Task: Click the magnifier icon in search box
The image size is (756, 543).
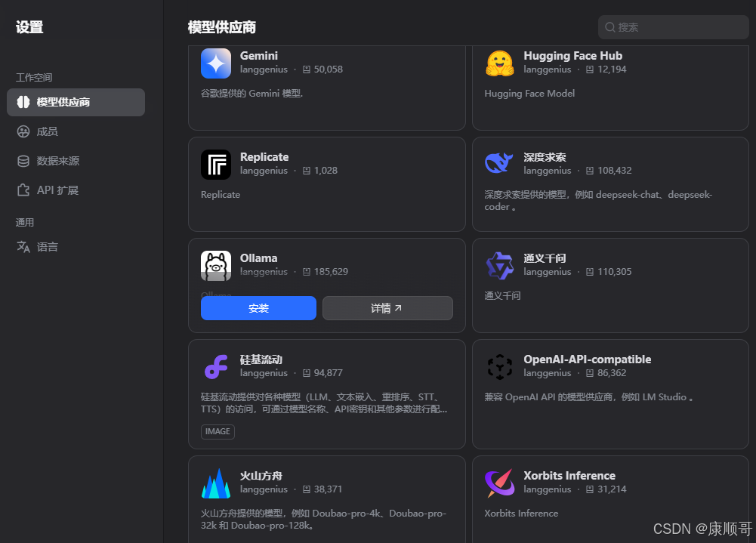Action: click(x=610, y=27)
